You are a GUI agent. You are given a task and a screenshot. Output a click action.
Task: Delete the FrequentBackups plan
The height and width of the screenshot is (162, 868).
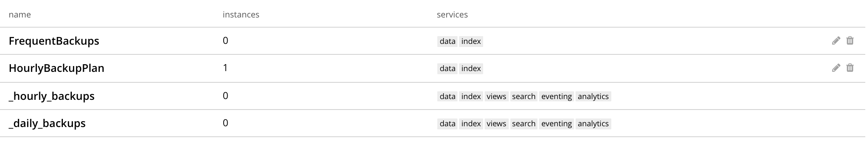click(850, 41)
